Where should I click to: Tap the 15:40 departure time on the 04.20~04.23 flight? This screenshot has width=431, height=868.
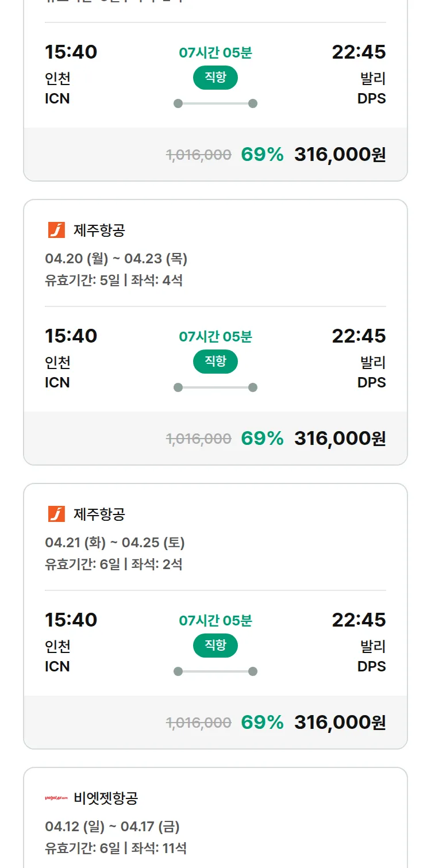pyautogui.click(x=71, y=336)
